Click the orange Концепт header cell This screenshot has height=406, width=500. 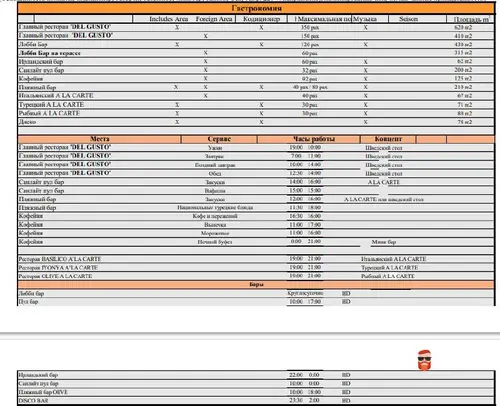point(388,139)
